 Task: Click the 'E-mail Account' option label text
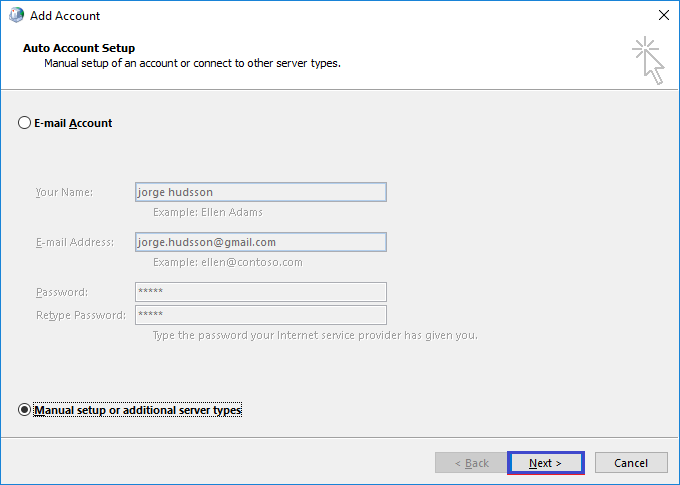tap(73, 123)
